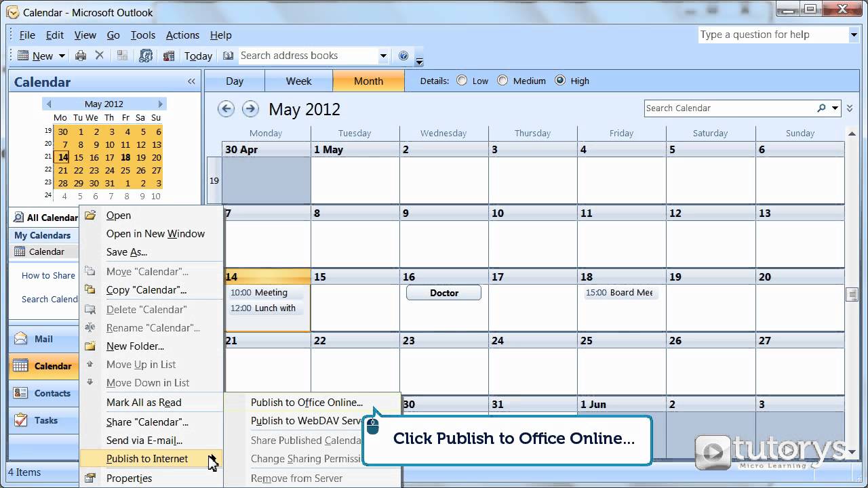Click the New calendar item icon

pyautogui.click(x=23, y=56)
